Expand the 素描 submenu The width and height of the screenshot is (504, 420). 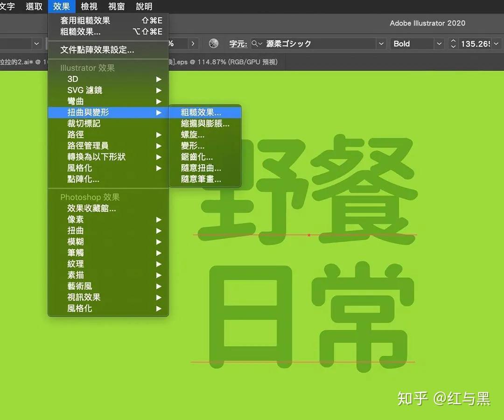pyautogui.click(x=108, y=275)
